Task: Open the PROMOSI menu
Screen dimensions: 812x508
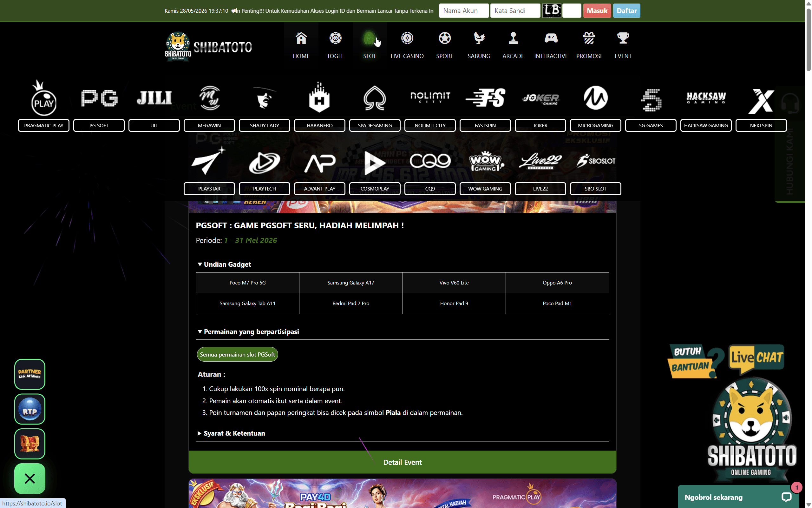Action: (589, 45)
